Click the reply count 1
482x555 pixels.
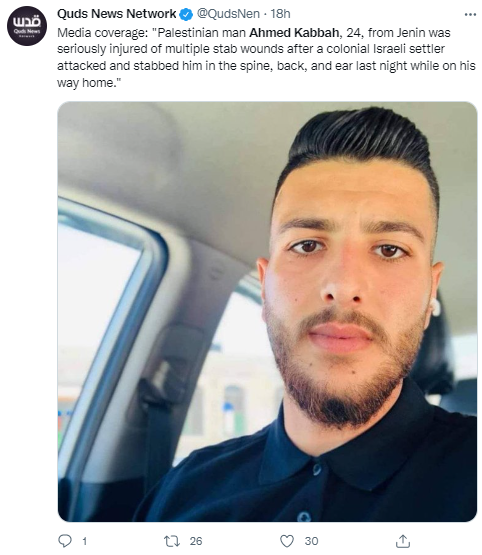coord(85,541)
